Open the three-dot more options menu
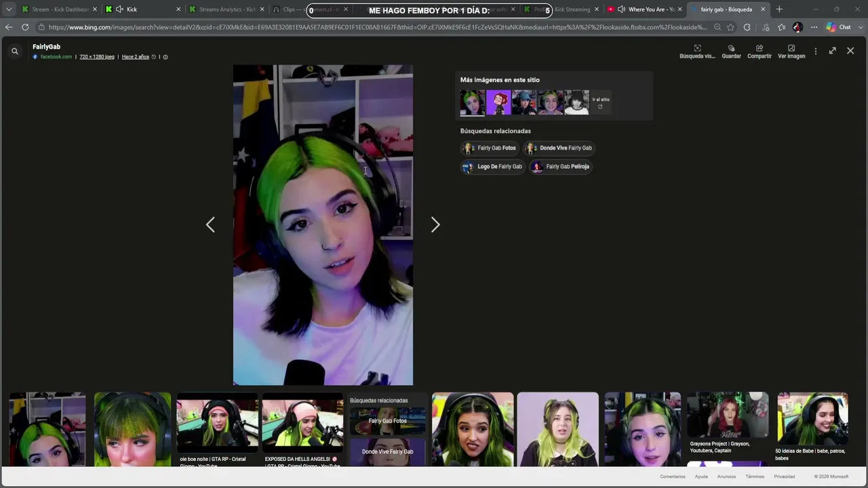 [816, 51]
